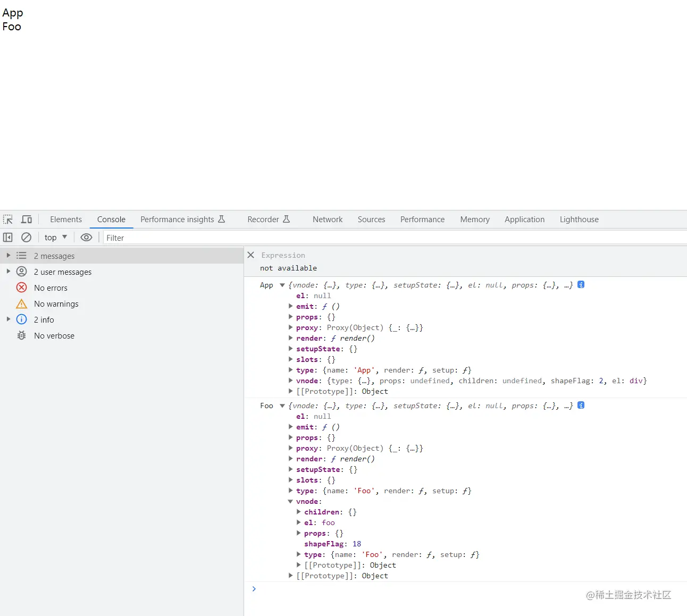
Task: Switch to the Elements tab
Action: tap(66, 220)
